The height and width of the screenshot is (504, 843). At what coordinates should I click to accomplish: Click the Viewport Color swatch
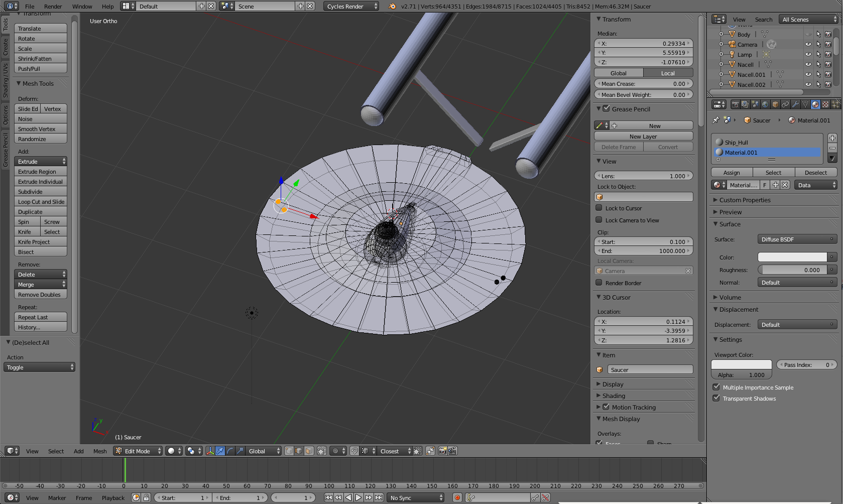tap(742, 364)
